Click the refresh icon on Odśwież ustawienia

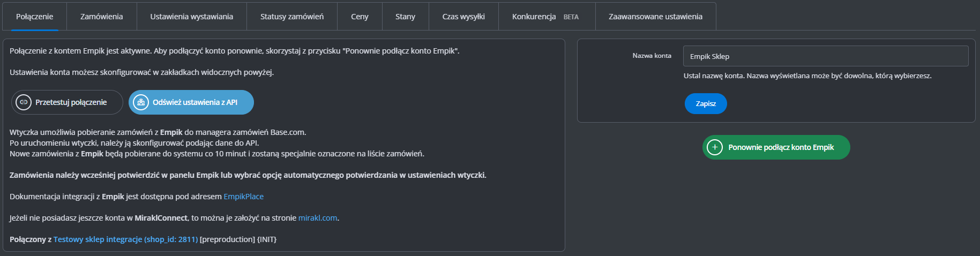click(141, 102)
